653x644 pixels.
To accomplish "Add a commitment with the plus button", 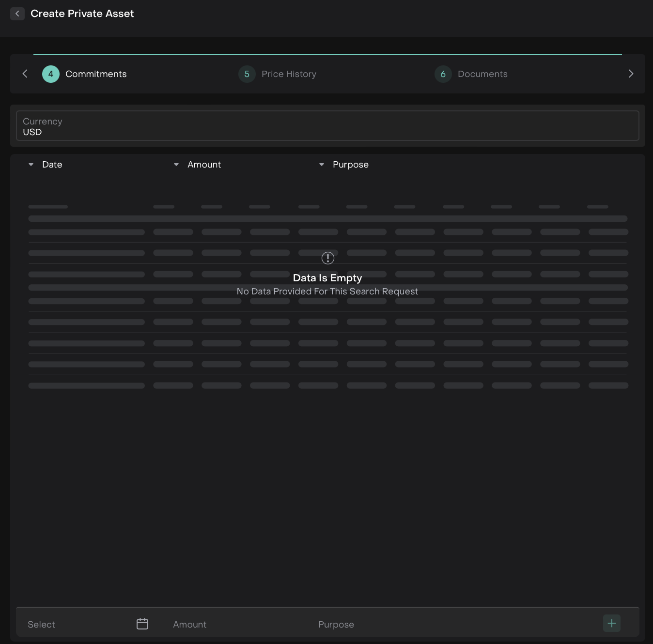I will coord(611,623).
